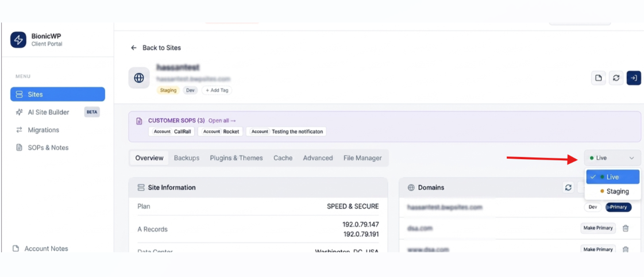This screenshot has height=277, width=644.
Task: Open the Rocket account SOP chip
Action: coord(220,132)
